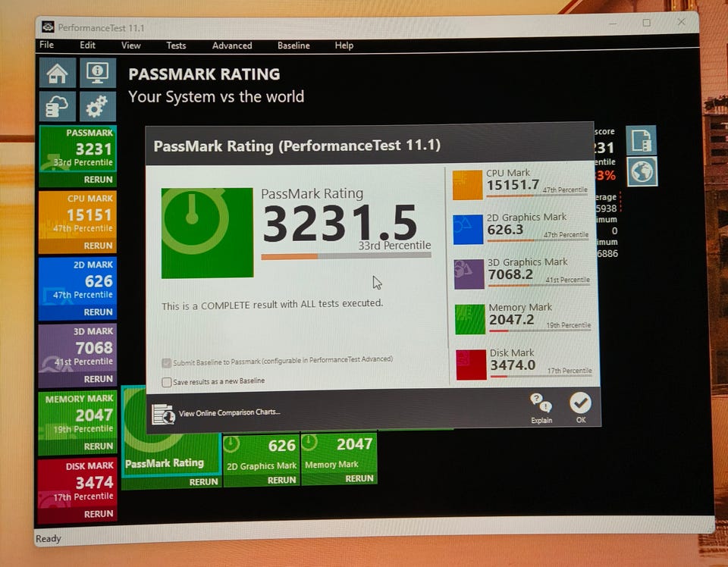Rerun the PassMark test in sidebar
The height and width of the screenshot is (567, 728).
tap(98, 180)
